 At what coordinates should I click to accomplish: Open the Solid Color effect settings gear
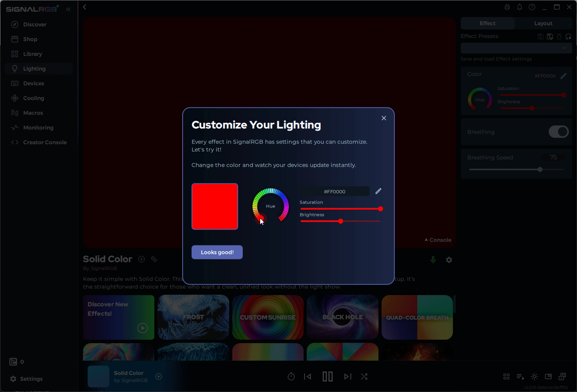click(449, 259)
